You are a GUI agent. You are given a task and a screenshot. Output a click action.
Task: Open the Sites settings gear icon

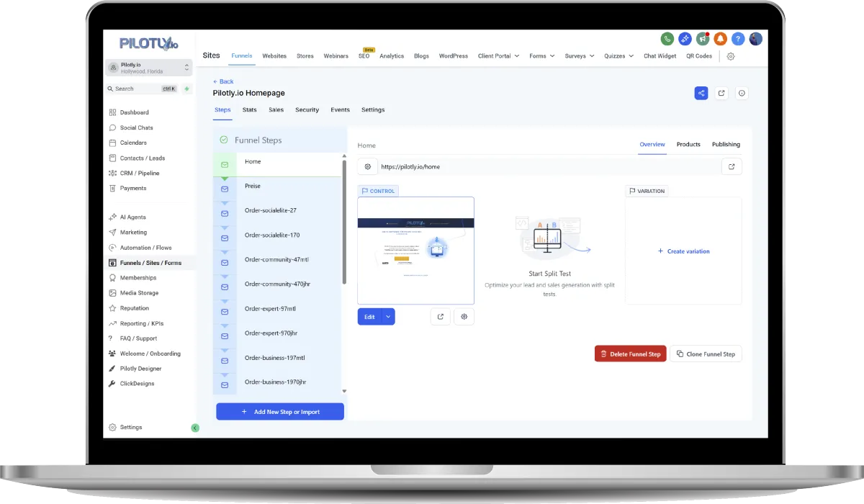[x=731, y=56]
